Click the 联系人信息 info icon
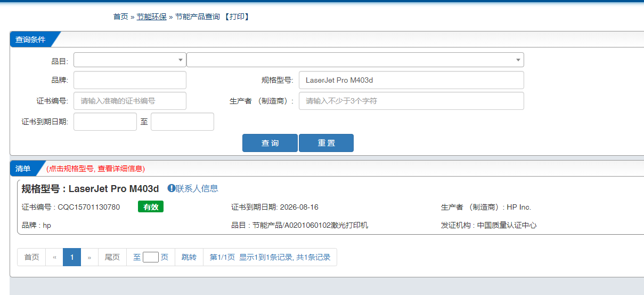644x295 pixels. (172, 188)
